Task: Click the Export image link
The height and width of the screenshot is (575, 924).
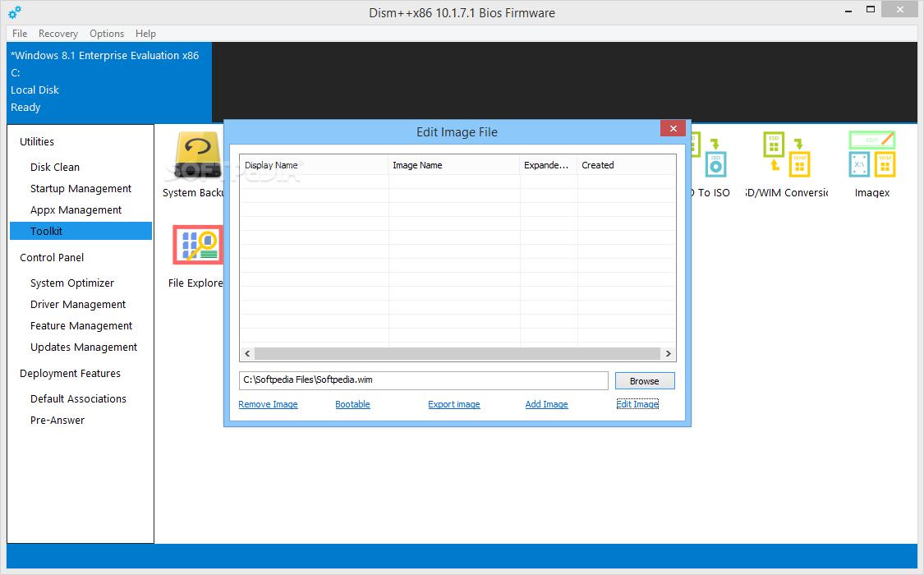Action: [453, 404]
